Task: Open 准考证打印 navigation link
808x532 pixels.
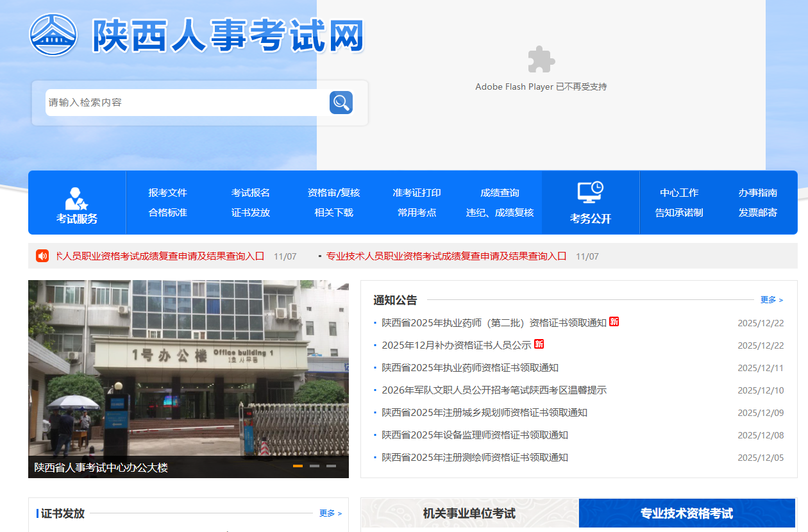Action: point(417,193)
